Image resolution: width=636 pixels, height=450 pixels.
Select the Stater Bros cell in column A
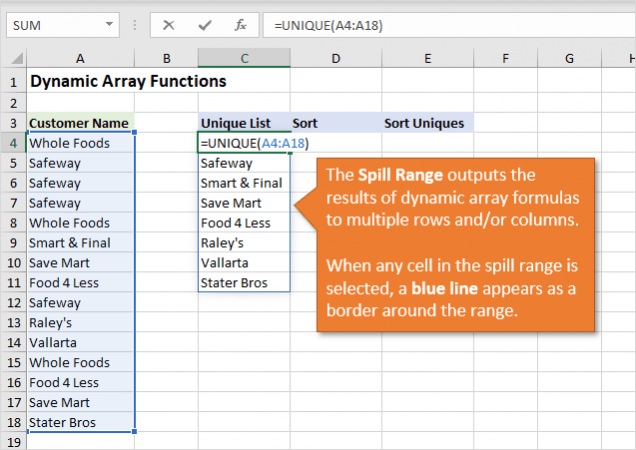(79, 422)
